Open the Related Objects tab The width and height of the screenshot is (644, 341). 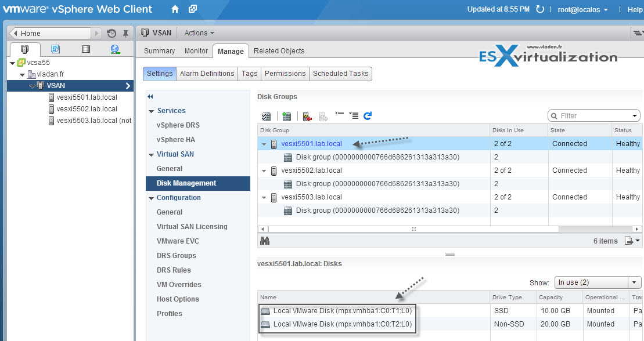click(279, 51)
